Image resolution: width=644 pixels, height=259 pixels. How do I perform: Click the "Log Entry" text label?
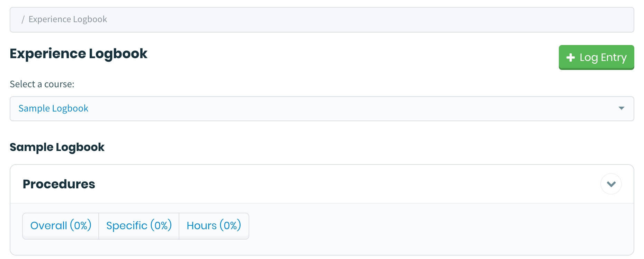603,57
